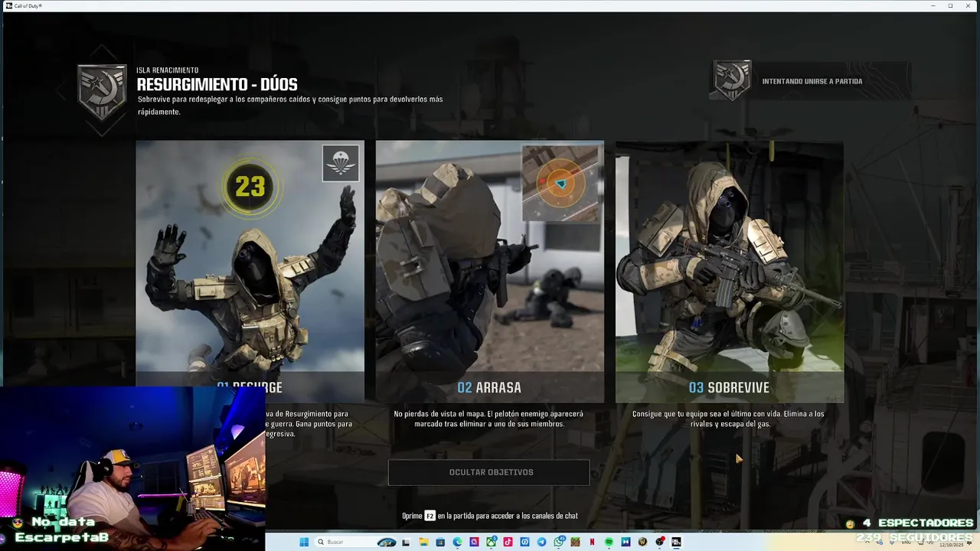Click the Resurgimiento mode emblem beside the title
The height and width of the screenshot is (551, 980).
coord(102,92)
